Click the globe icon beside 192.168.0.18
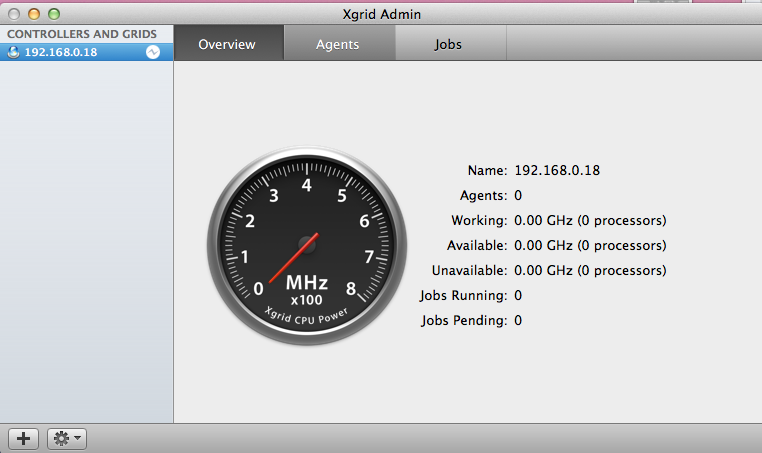The width and height of the screenshot is (762, 453). coord(14,52)
